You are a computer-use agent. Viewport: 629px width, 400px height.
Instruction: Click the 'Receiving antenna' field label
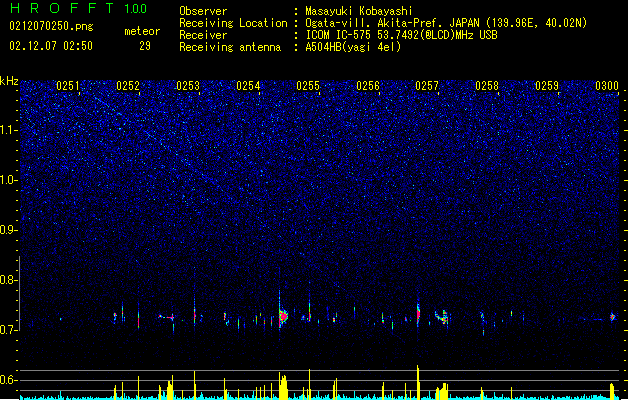coord(230,47)
